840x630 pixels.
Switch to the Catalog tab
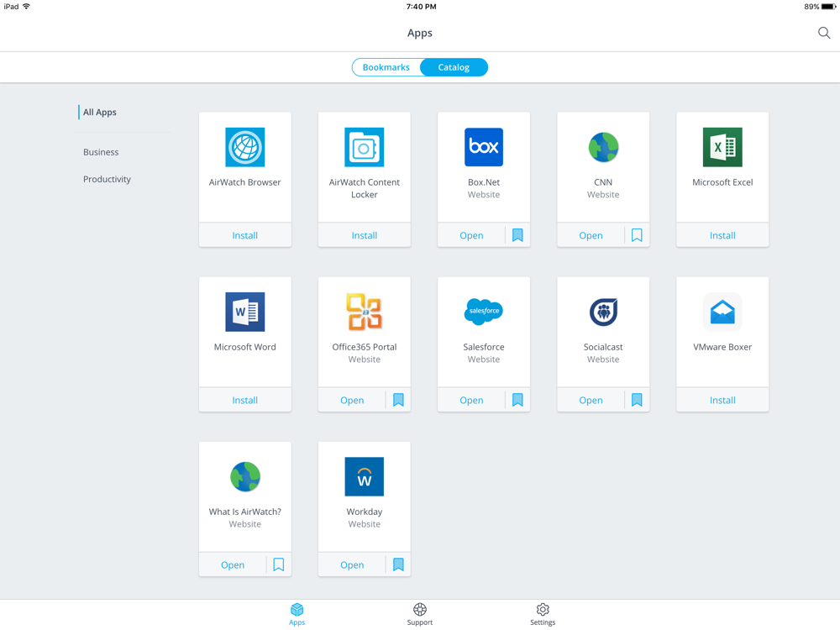pyautogui.click(x=454, y=67)
